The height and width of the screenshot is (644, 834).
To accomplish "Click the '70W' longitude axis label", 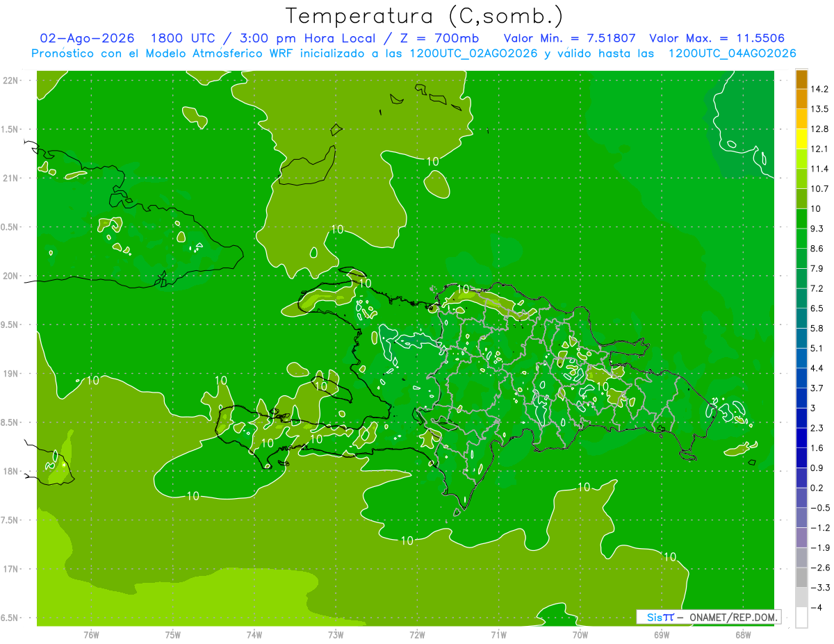I will [x=580, y=634].
